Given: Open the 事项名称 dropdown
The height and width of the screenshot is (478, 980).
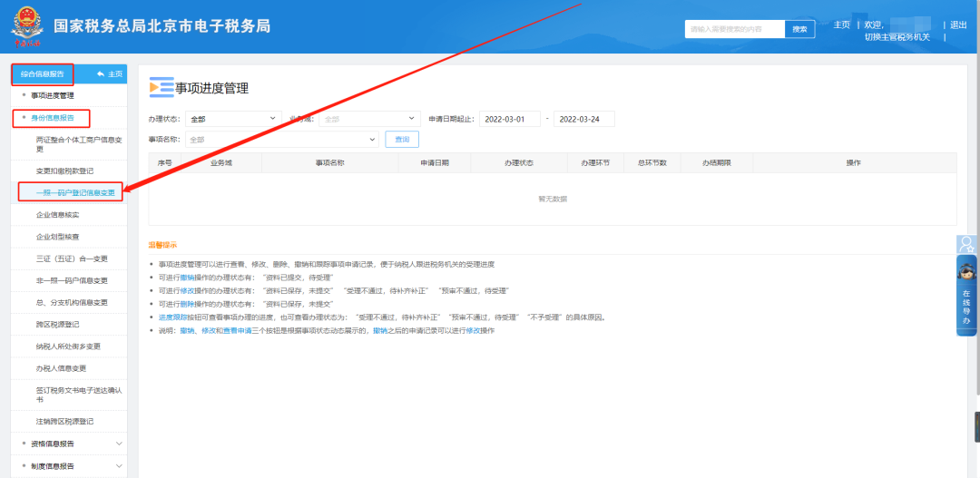Looking at the screenshot, I should [281, 140].
